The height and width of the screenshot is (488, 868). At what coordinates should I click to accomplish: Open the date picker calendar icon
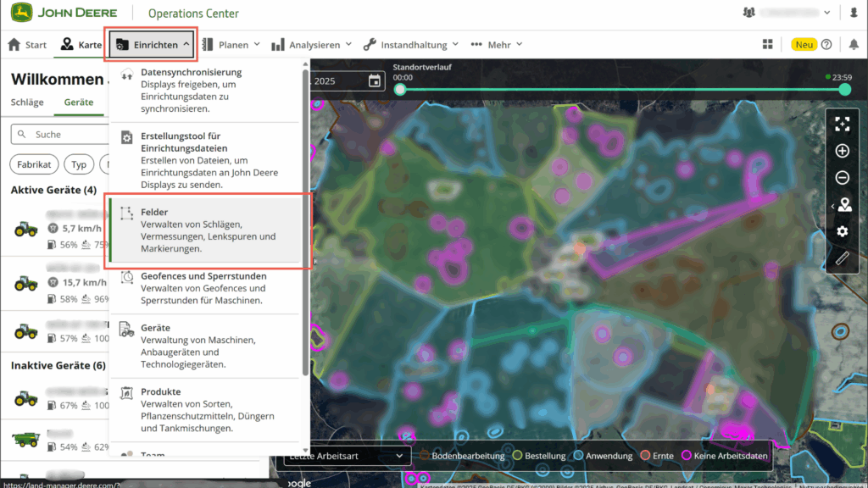click(375, 80)
